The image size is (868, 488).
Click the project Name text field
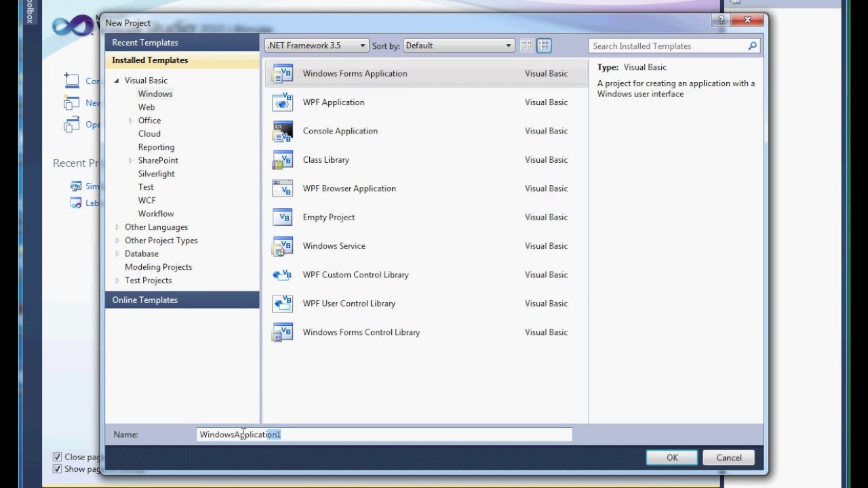(384, 434)
